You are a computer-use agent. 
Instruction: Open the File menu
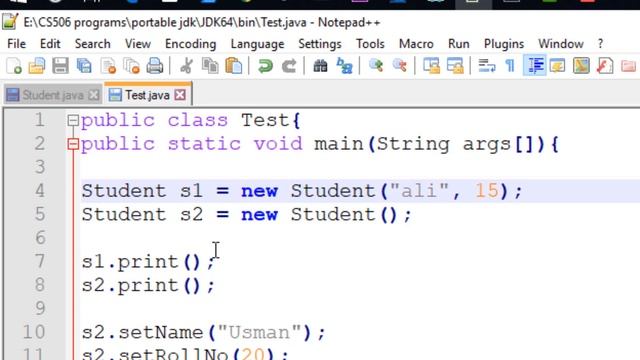click(x=16, y=44)
